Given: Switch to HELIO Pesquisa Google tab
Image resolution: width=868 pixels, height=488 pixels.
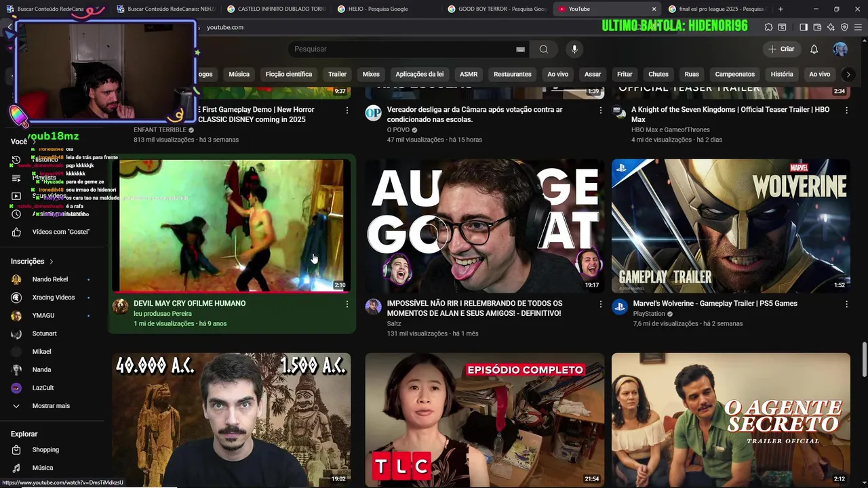Looking at the screenshot, I should pos(386,9).
